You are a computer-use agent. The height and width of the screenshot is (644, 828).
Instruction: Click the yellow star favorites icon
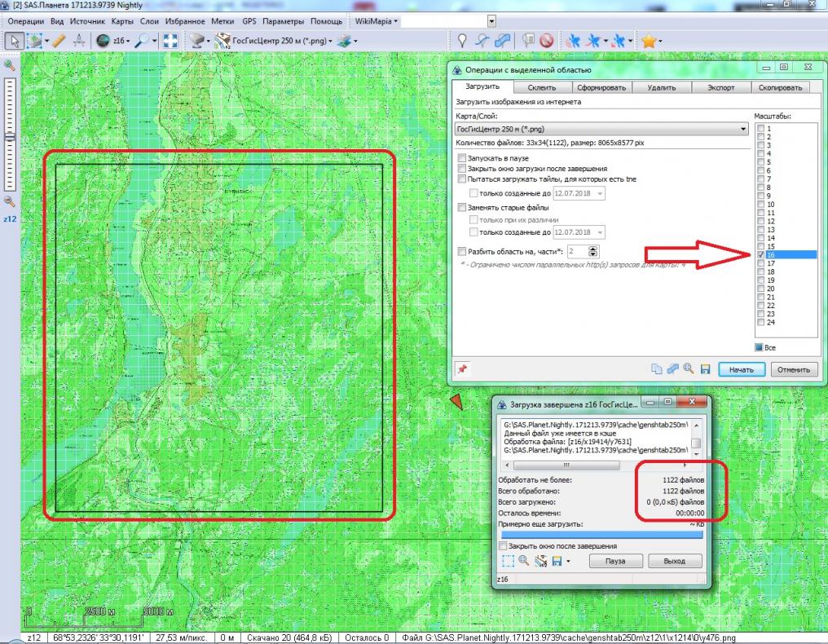(x=649, y=41)
